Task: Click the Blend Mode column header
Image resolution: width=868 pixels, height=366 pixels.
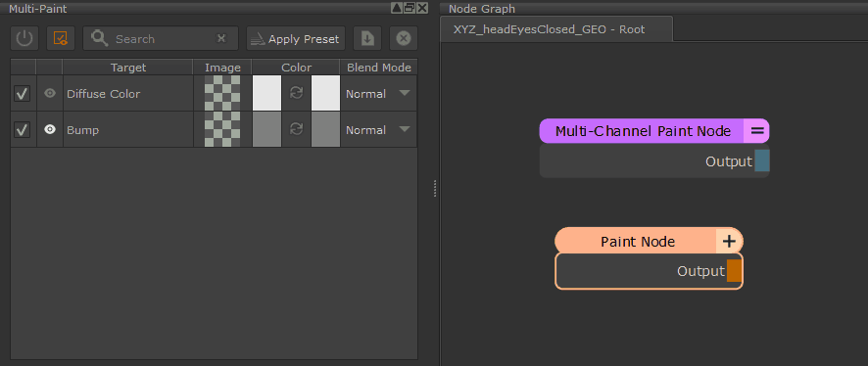Action: 378,68
